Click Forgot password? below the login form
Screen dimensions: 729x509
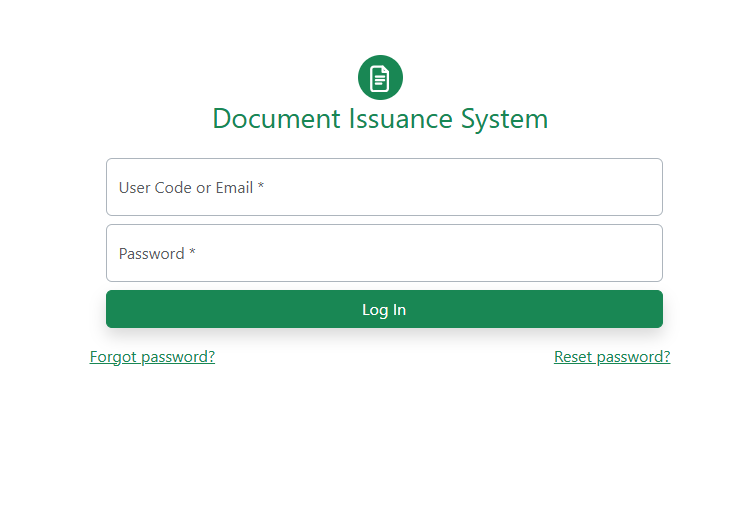pos(152,357)
